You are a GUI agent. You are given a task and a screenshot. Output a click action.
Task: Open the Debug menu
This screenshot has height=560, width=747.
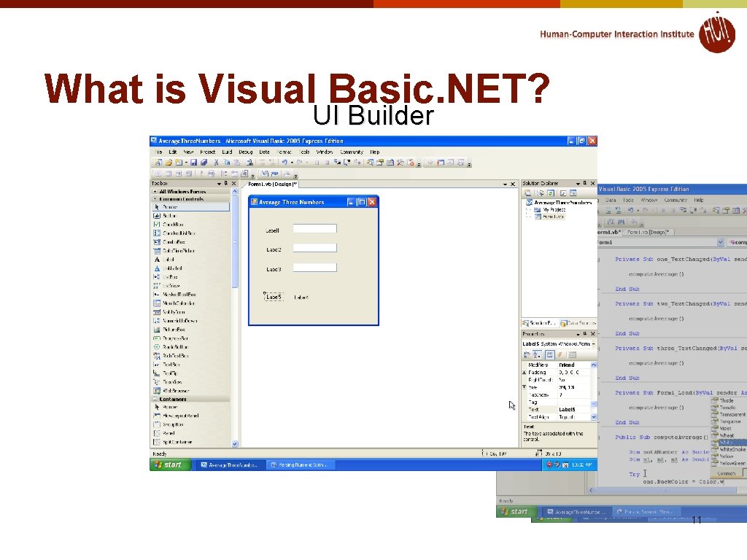(245, 152)
